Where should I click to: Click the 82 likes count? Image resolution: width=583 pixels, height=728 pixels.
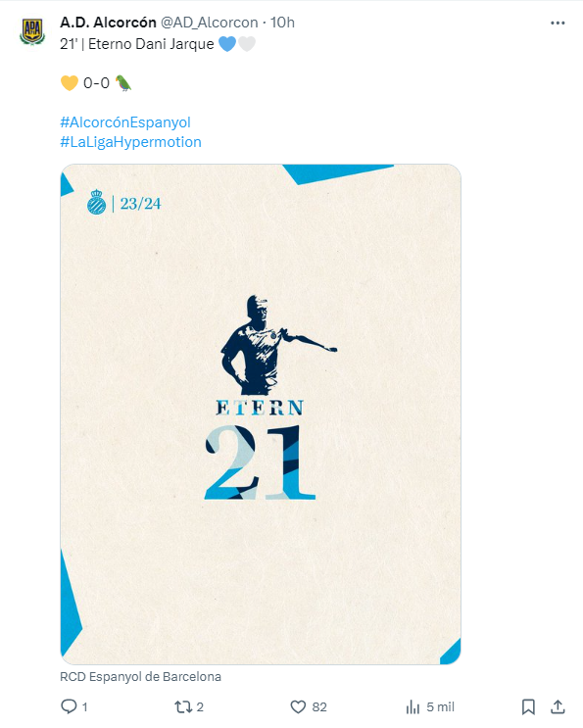tap(319, 707)
